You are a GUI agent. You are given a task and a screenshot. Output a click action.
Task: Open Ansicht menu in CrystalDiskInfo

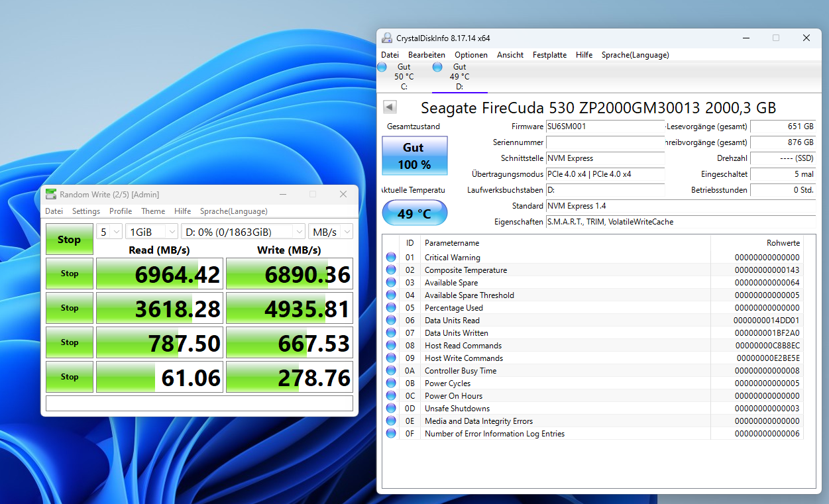pos(510,55)
